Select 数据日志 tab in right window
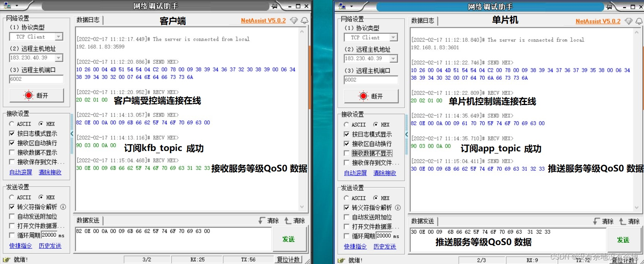The image size is (644, 264). pyautogui.click(x=423, y=21)
